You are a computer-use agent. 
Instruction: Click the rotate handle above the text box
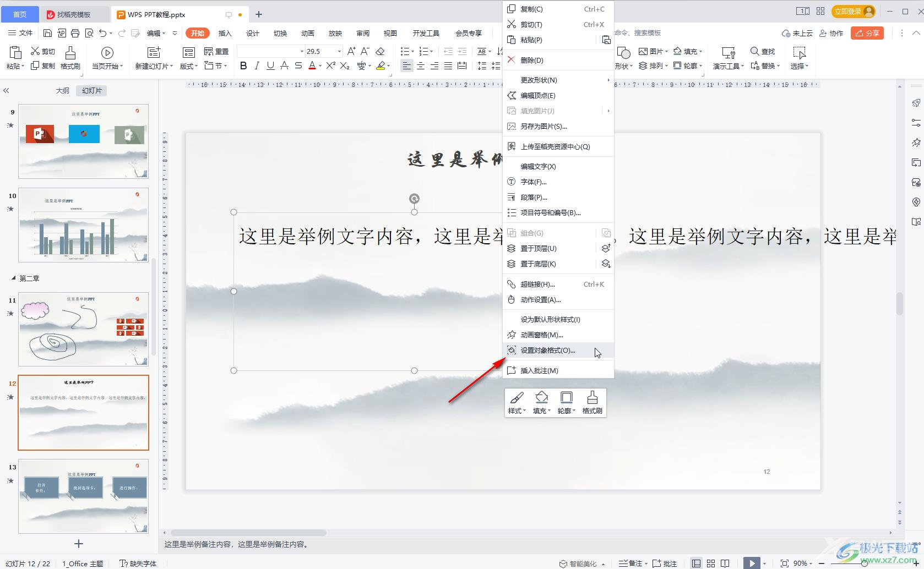point(414,199)
